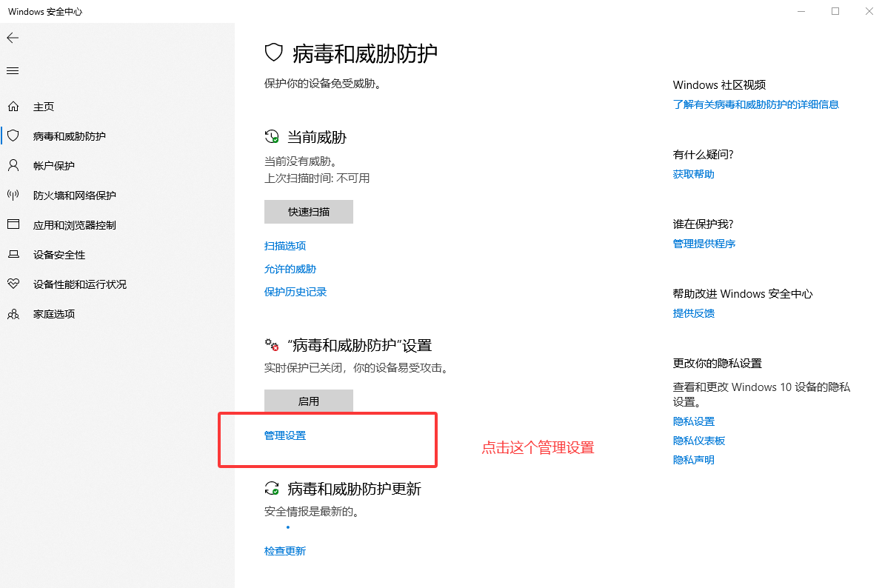The height and width of the screenshot is (588, 882).
Task: Maximize the Windows 安全中心 window
Action: [835, 11]
